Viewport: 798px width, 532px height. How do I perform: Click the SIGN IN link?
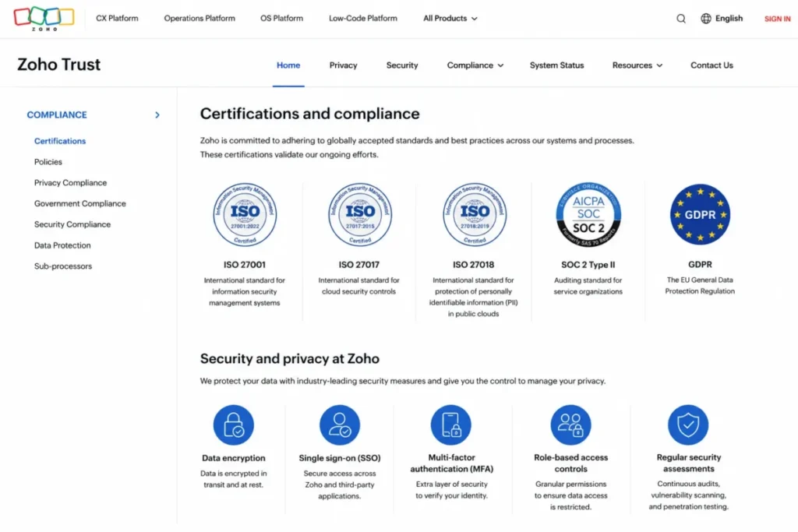point(777,19)
